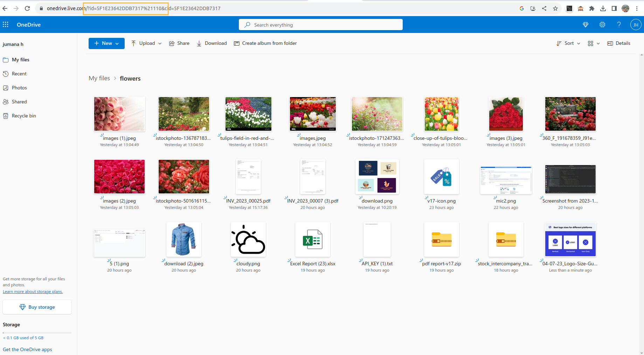Click Create album from folder
644x355 pixels.
tap(265, 43)
